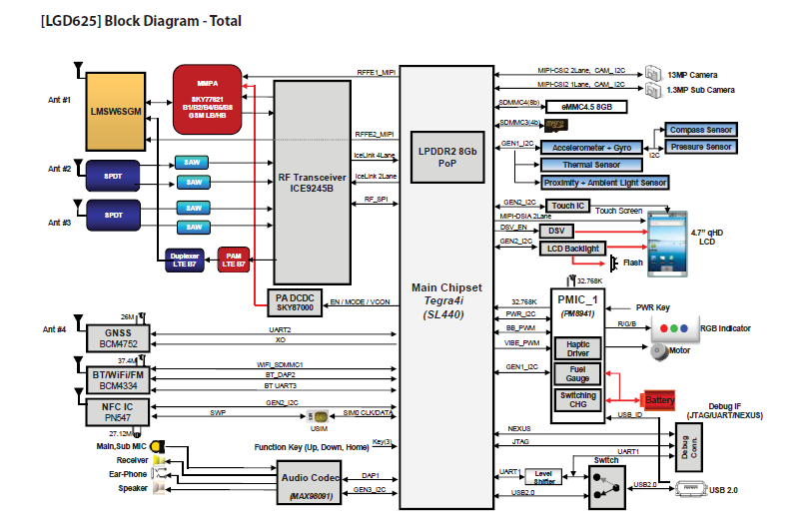
Task: Click the Flash LED symbol
Action: [x=614, y=264]
